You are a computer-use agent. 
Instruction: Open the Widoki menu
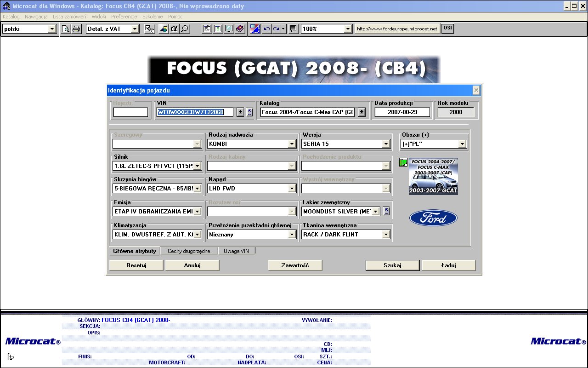[99, 17]
